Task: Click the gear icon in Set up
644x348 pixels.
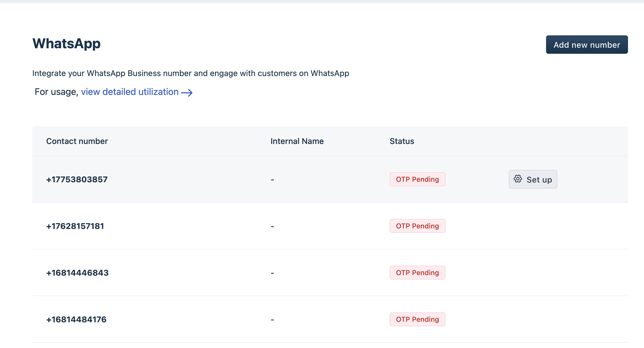Action: (x=518, y=179)
